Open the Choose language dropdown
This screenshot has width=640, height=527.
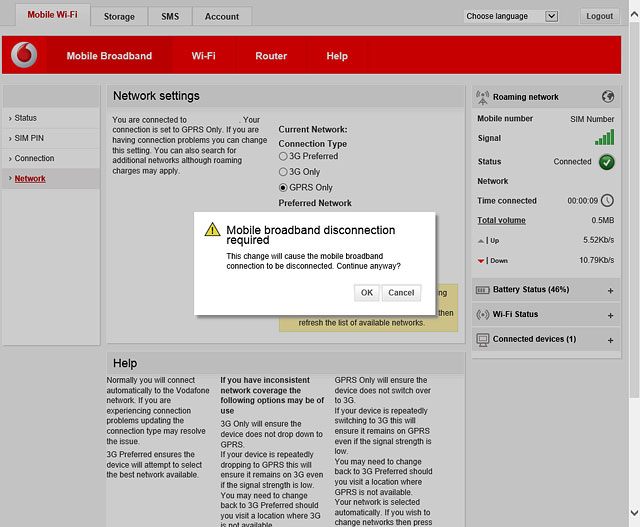tap(511, 16)
